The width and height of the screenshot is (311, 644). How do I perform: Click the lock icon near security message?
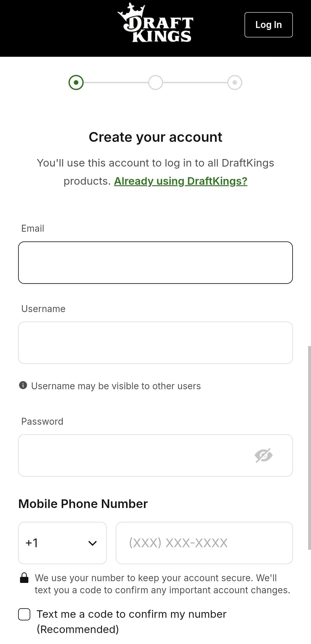click(24, 578)
